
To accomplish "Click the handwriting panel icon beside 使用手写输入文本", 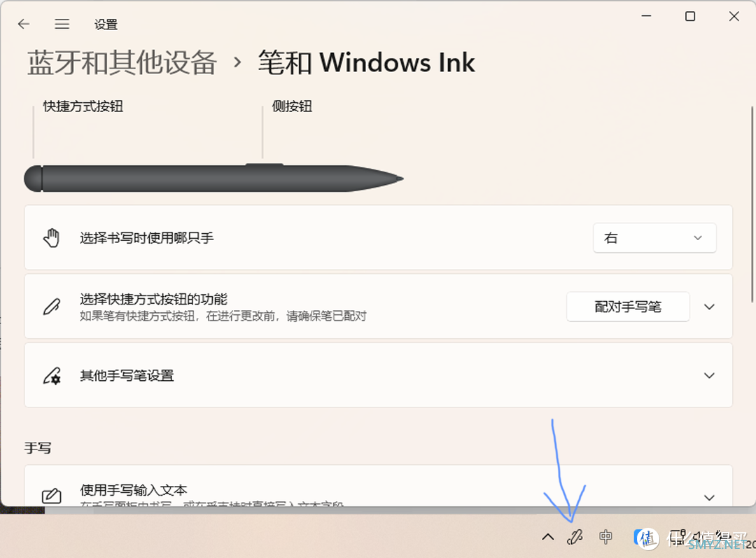I will 52,496.
